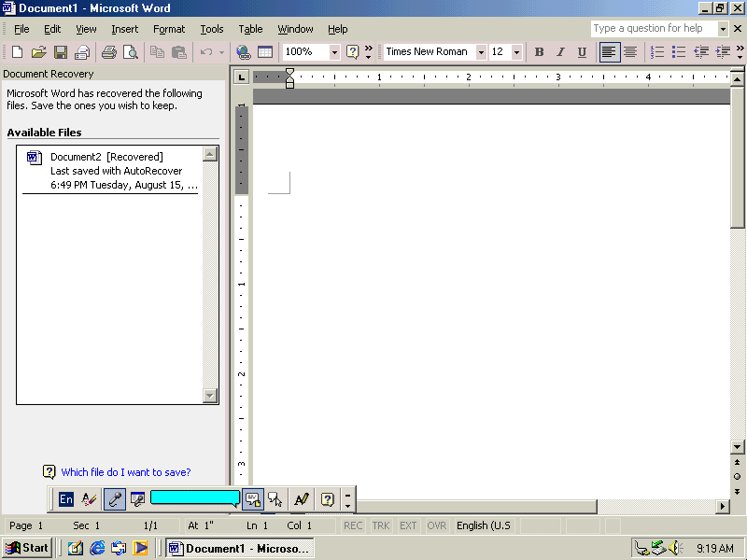Image resolution: width=747 pixels, height=560 pixels.
Task: Launch Windows Media Player from quick launch
Action: (141, 548)
